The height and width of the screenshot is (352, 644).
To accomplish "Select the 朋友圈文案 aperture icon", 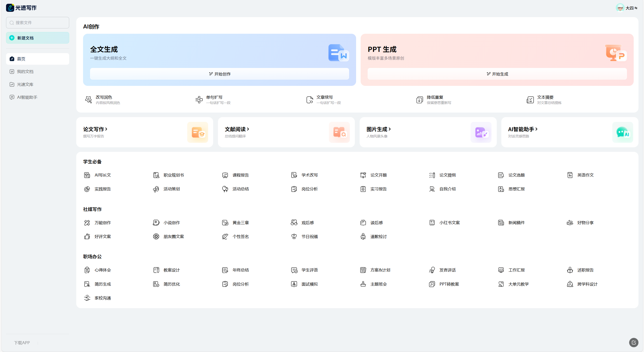I will 156,236.
